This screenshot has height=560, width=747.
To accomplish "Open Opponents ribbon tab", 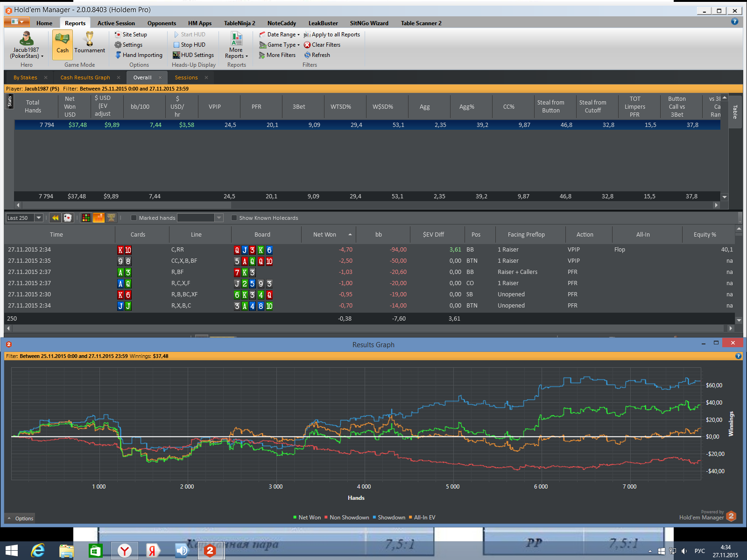I will tap(162, 23).
